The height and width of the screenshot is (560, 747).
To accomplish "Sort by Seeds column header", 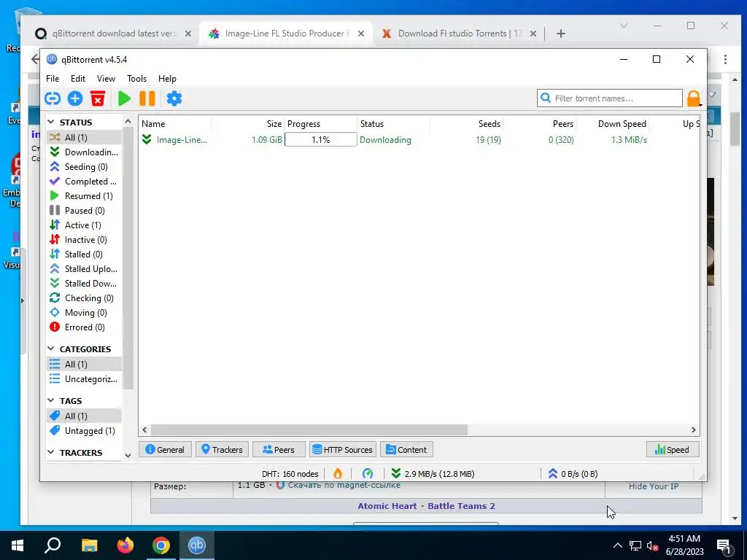I will (x=467, y=124).
